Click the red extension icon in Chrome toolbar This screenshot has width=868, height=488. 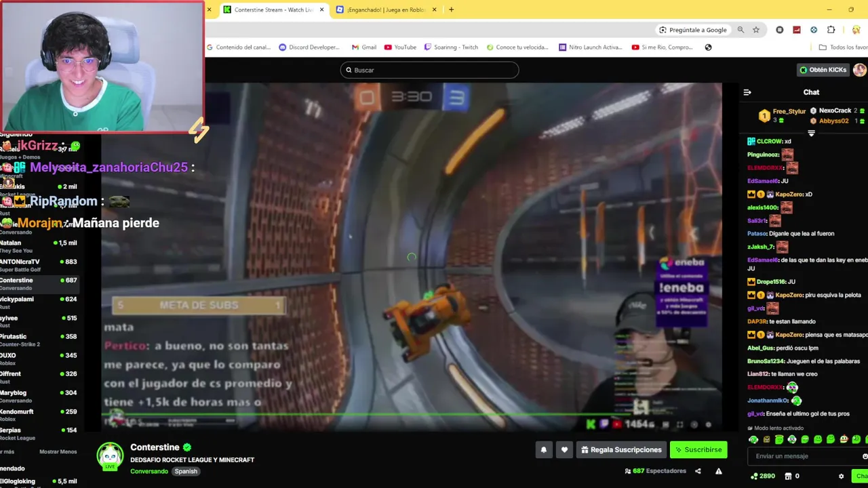point(797,30)
